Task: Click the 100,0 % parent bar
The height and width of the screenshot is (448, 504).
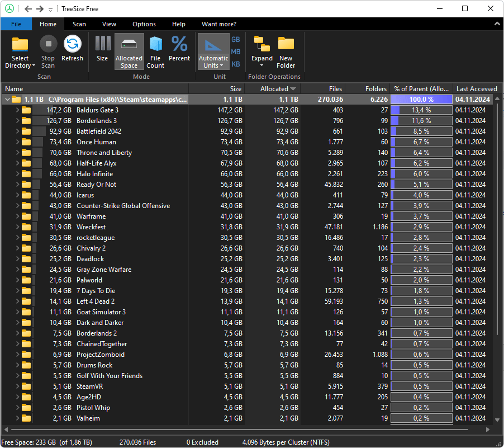Action: [421, 100]
